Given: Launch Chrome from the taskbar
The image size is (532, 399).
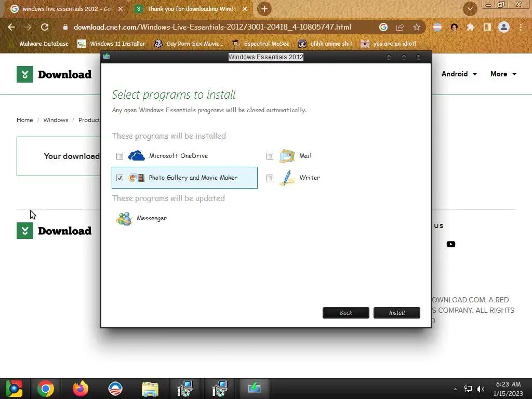Looking at the screenshot, I should (46, 389).
